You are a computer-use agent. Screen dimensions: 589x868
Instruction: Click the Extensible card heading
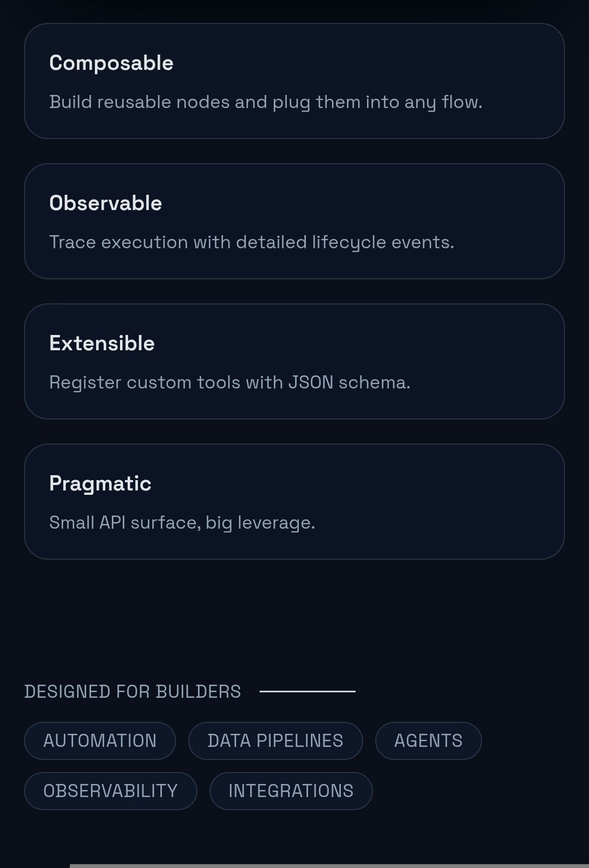(x=101, y=343)
